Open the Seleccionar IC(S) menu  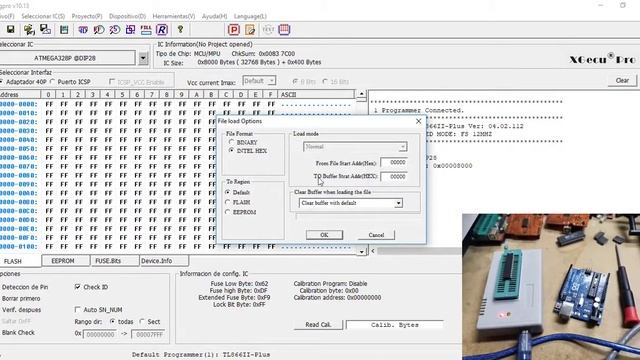tap(43, 16)
